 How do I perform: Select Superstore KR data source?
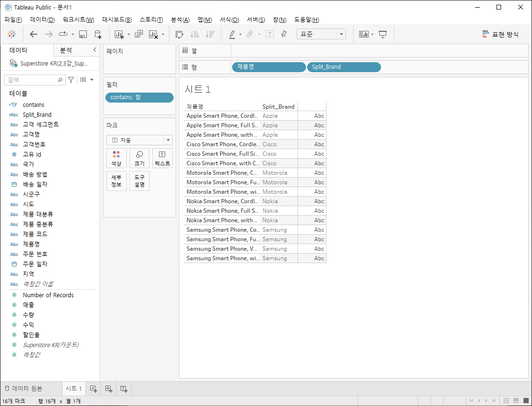point(49,64)
